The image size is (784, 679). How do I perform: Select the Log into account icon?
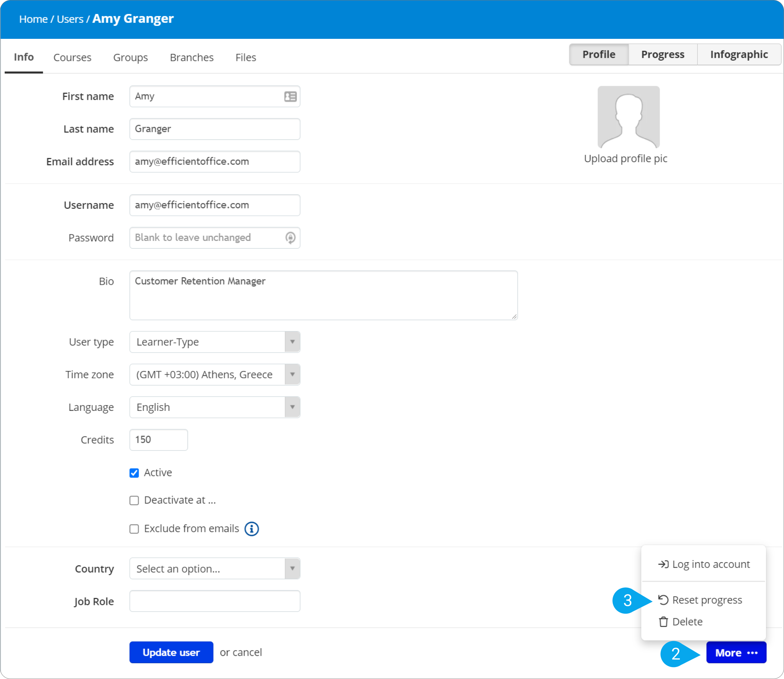tap(663, 564)
